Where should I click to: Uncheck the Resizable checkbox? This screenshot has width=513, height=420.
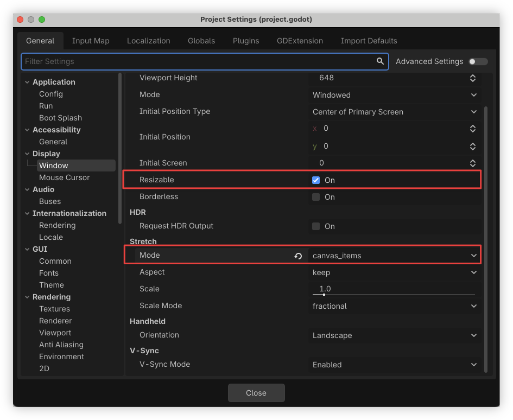pyautogui.click(x=316, y=180)
